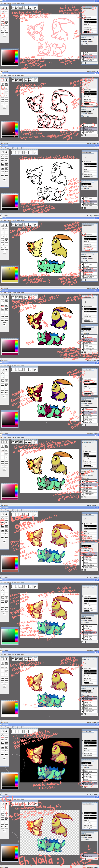
Task: Click layer Opacity slider in topmost screenshot
Action: click(87, 40)
